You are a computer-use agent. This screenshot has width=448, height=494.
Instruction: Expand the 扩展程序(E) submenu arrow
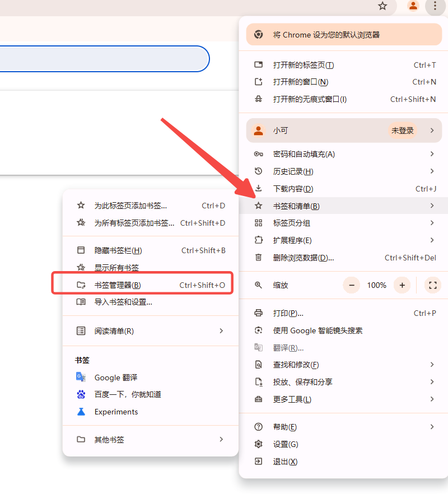tap(432, 240)
